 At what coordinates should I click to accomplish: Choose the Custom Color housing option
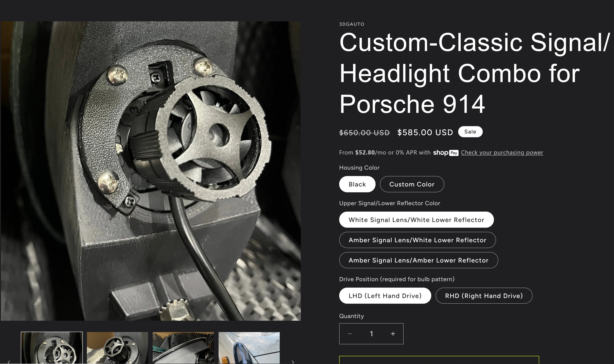[x=412, y=184]
